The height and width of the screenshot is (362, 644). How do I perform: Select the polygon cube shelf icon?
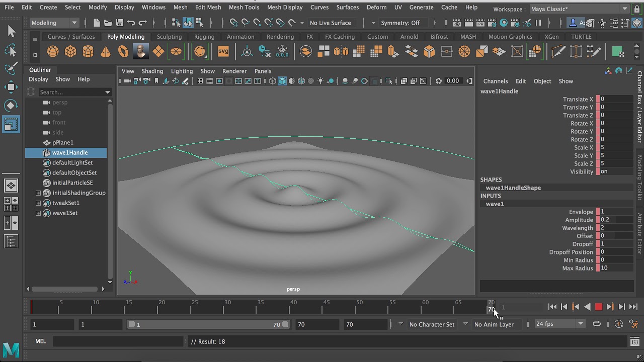[70, 51]
